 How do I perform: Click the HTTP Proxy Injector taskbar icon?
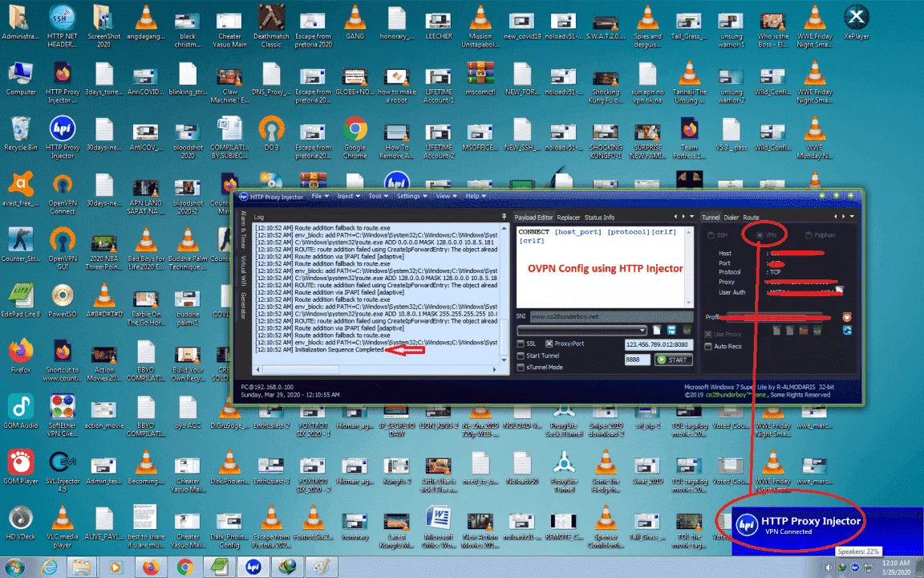253,568
